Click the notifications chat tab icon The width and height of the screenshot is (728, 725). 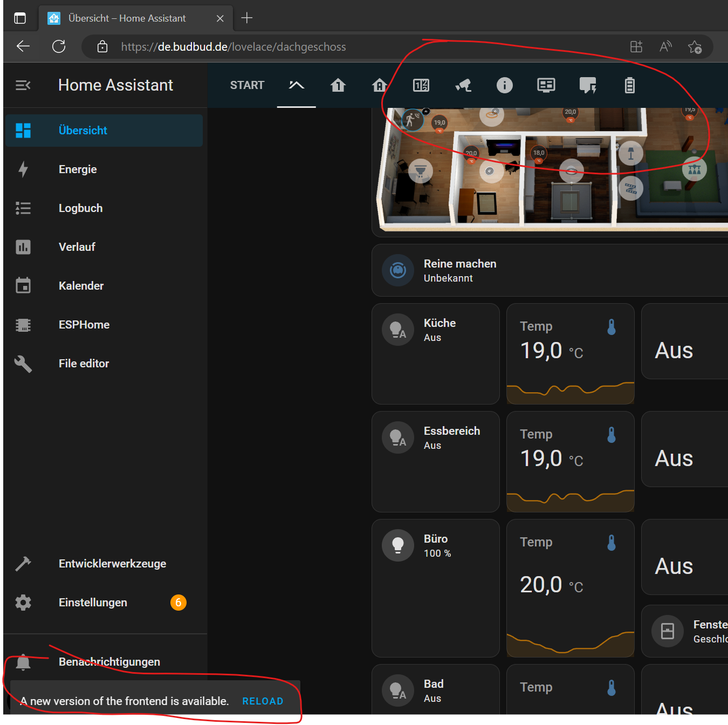click(588, 85)
